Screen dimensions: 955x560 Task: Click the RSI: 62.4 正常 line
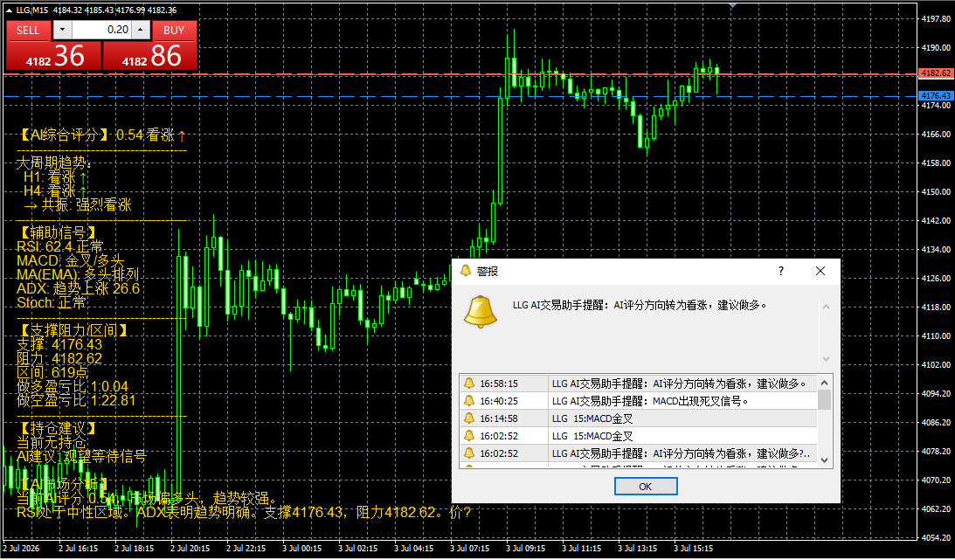pyautogui.click(x=60, y=246)
